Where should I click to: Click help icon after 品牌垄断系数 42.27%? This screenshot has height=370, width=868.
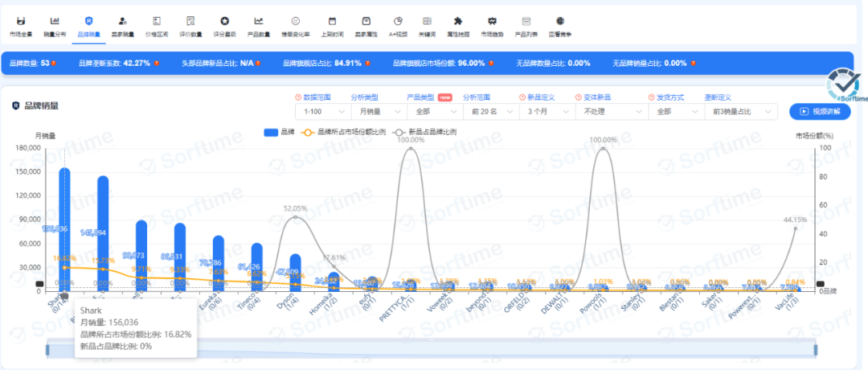[157, 64]
